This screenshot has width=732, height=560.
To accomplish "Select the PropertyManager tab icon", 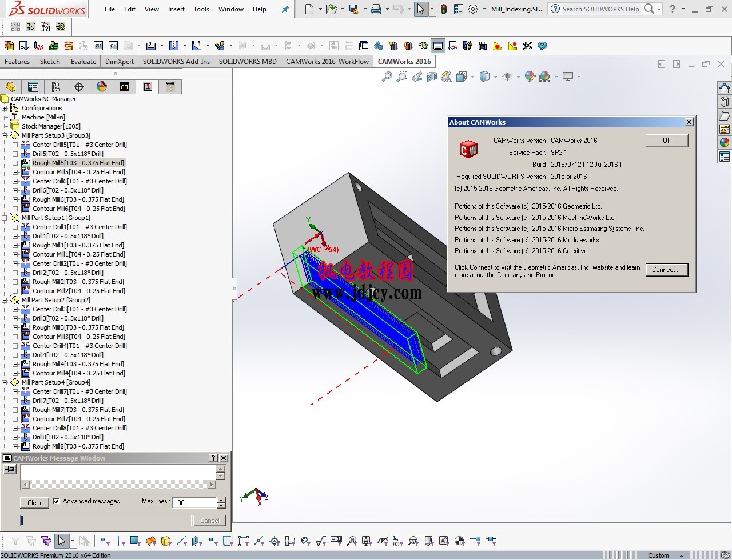I will point(33,87).
